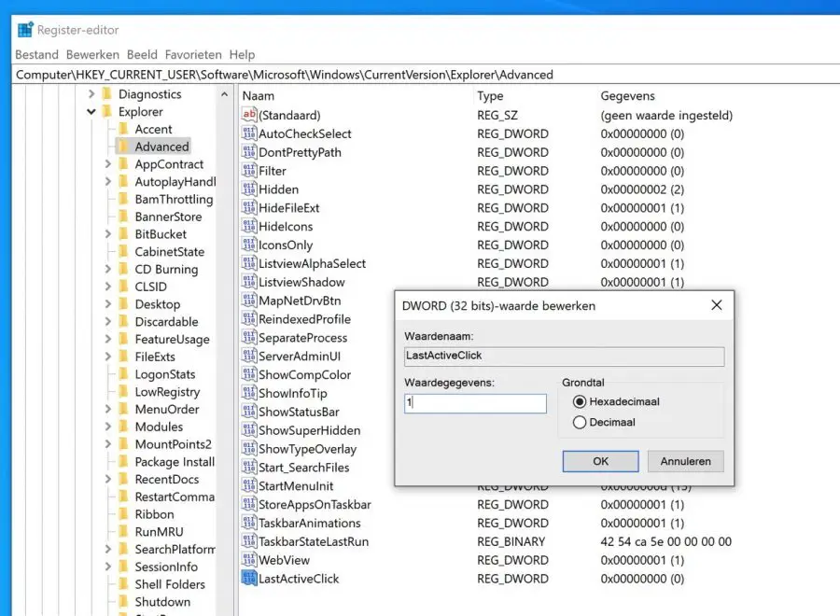The width and height of the screenshot is (840, 616).
Task: Expand the BitBucket key
Action: point(107,234)
